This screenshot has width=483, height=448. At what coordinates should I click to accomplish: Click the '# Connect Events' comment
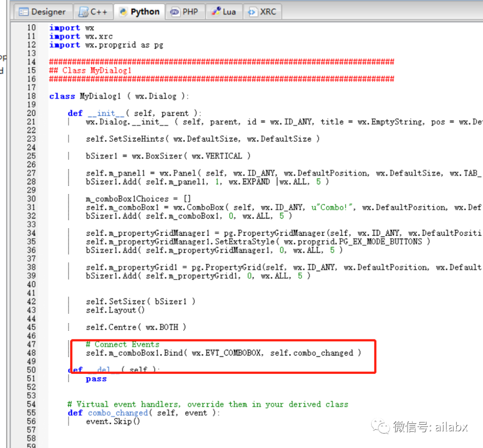click(123, 344)
